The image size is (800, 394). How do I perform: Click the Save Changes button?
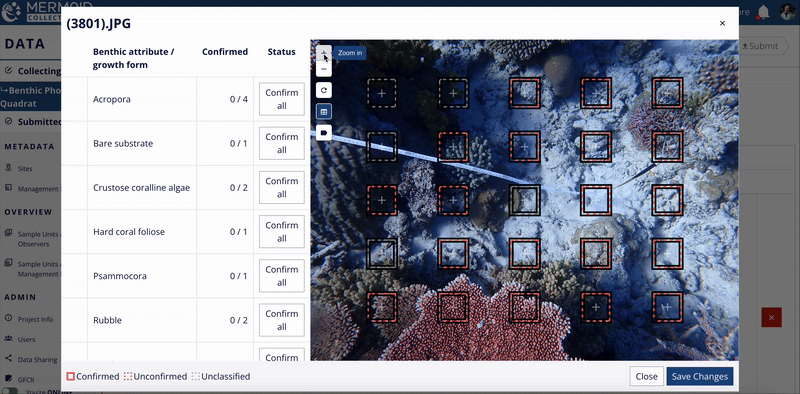(699, 377)
